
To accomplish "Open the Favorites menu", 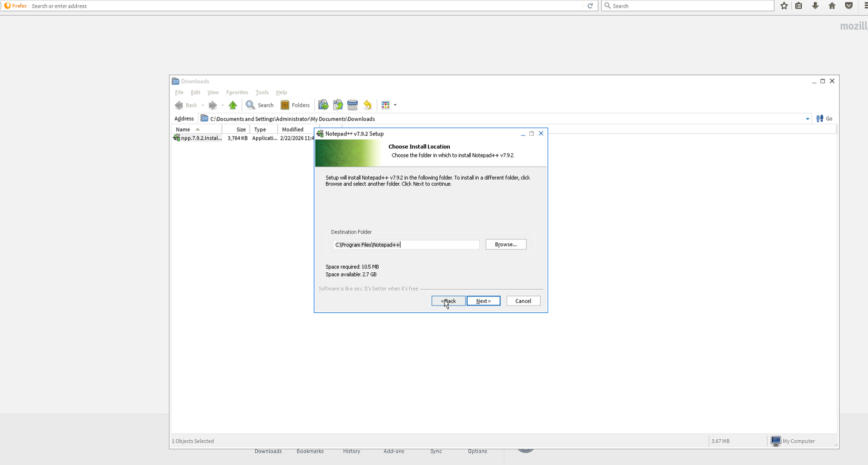I will click(237, 93).
